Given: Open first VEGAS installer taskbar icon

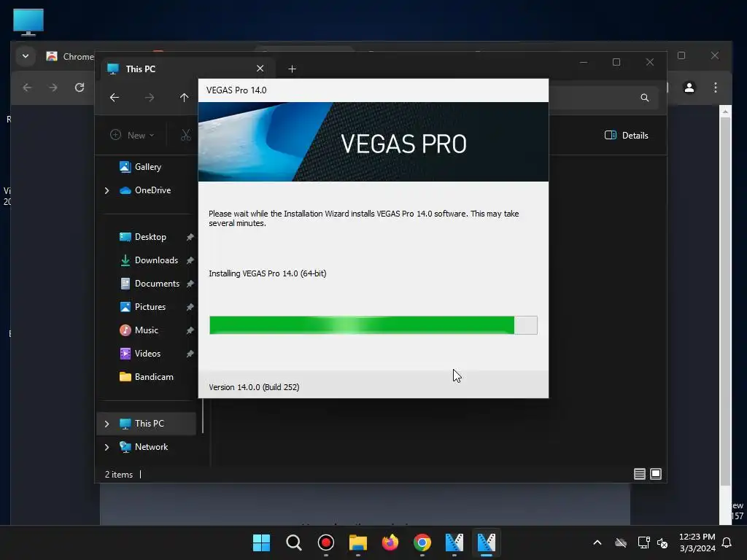Looking at the screenshot, I should click(x=454, y=542).
